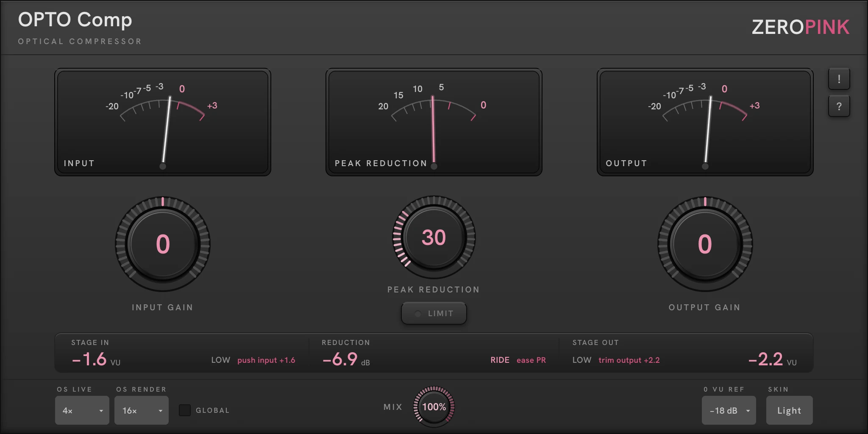This screenshot has height=434, width=868.
Task: Click the PEAK REDUCTION label under the knob
Action: tap(434, 289)
